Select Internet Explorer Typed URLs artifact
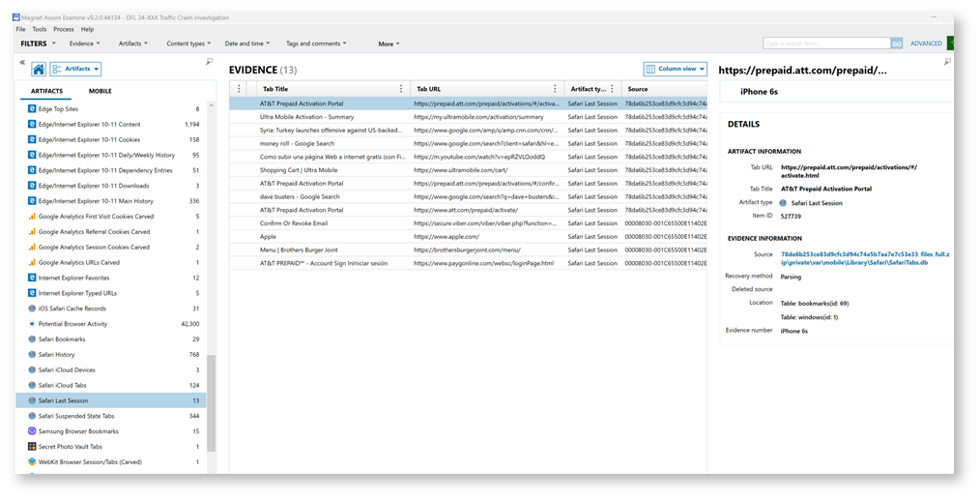This screenshot has height=500, width=980. pyautogui.click(x=111, y=293)
